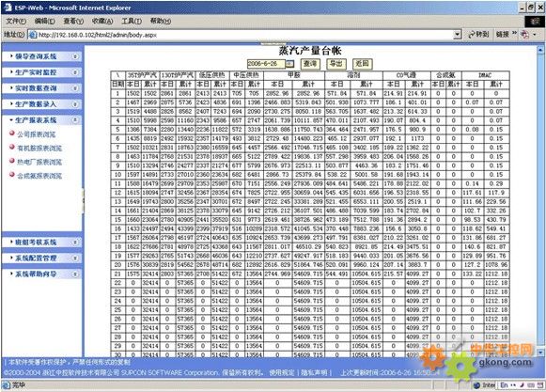Screen dimensions: 546x392
Task: Click the scrollbar up arrow of the report
Action: click(540, 50)
